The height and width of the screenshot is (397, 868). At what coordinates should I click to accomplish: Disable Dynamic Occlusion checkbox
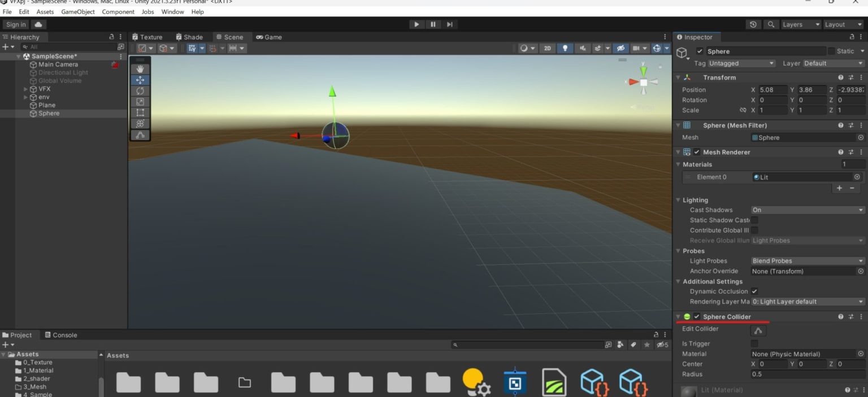(x=754, y=291)
